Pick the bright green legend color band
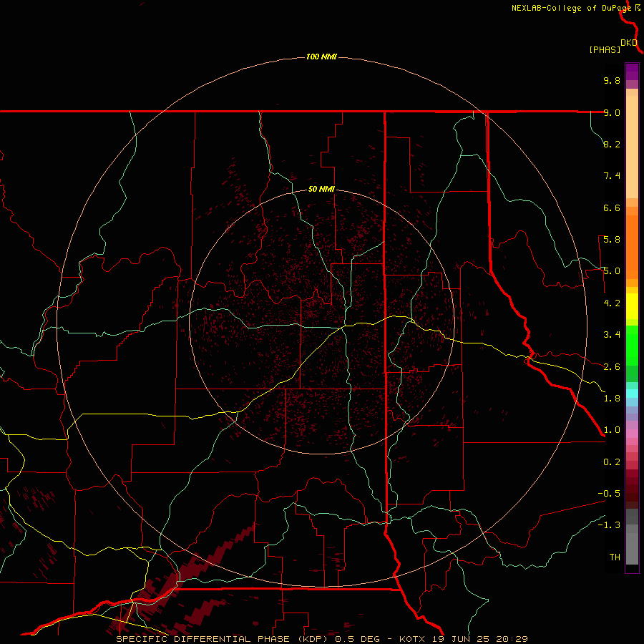 click(632, 345)
